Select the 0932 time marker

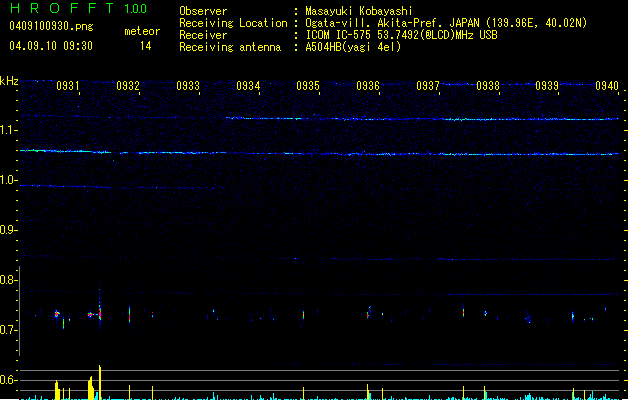128,86
